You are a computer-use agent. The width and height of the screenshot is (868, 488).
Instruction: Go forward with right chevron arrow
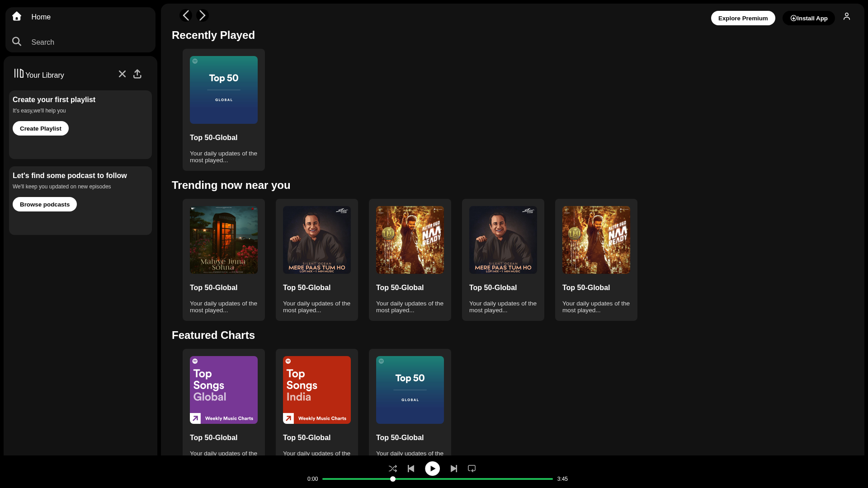[202, 15]
